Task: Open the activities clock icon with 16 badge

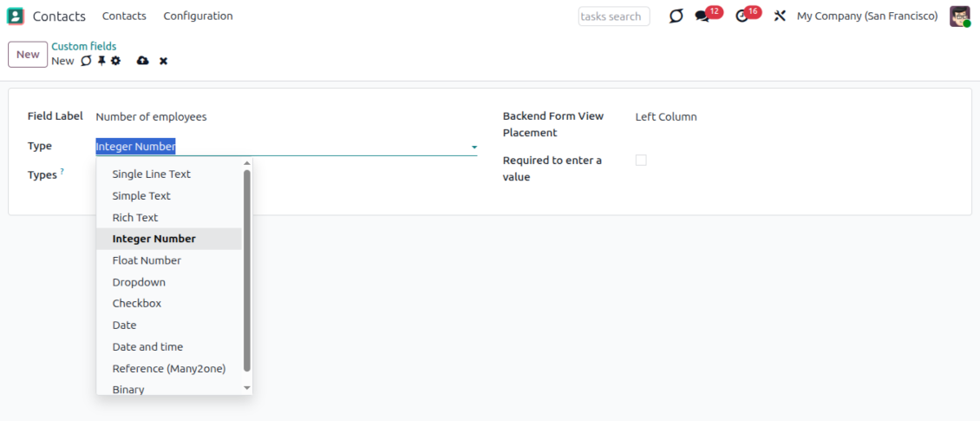Action: pos(742,16)
